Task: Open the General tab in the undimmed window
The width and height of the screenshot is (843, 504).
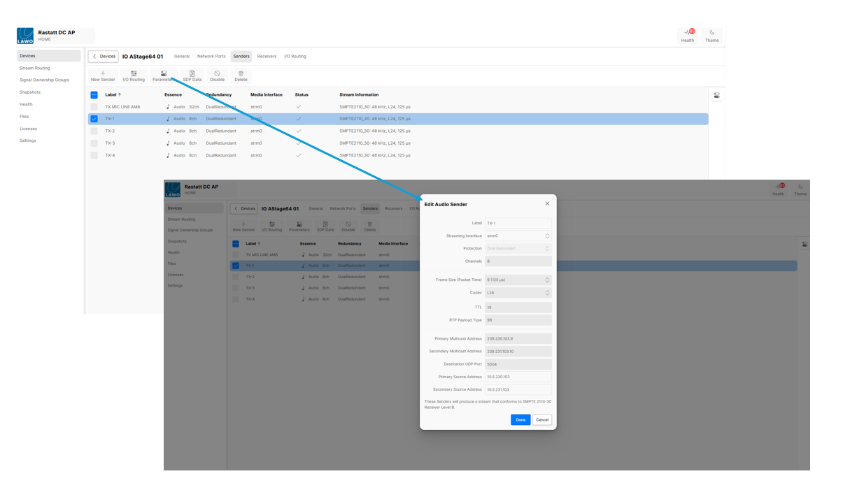Action: [182, 57]
